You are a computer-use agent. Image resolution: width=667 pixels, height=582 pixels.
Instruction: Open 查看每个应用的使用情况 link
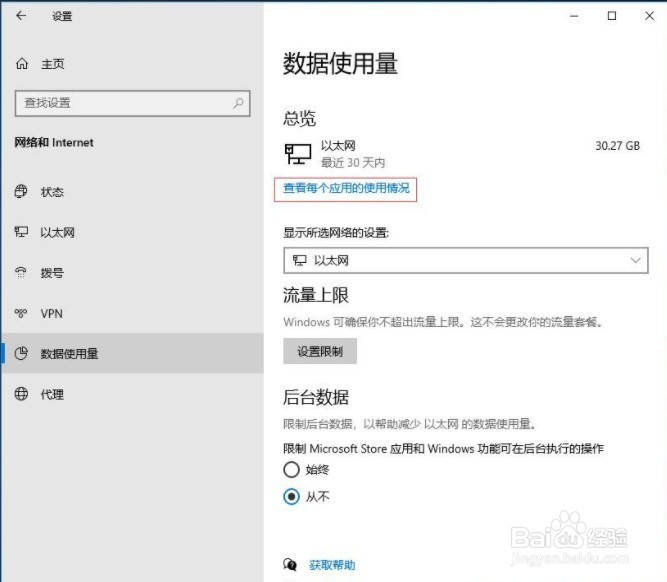point(346,188)
